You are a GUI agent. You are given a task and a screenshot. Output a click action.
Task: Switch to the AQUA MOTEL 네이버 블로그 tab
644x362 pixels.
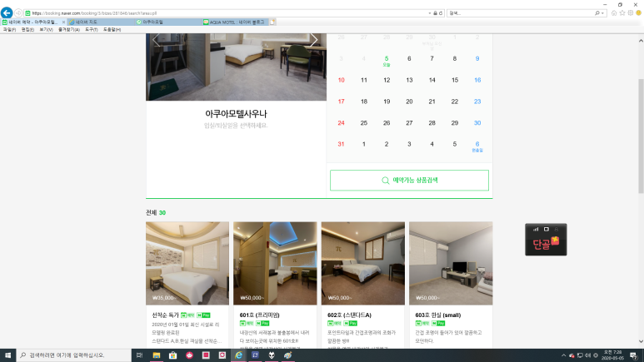tap(235, 22)
